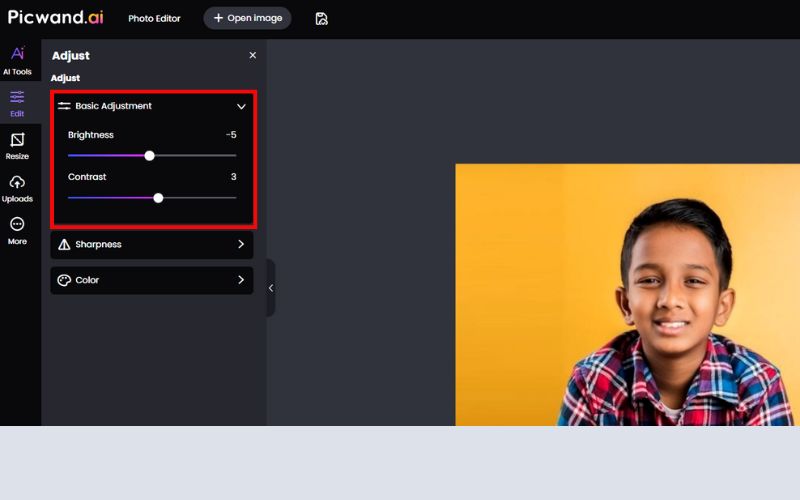Click the Open image button

247,18
